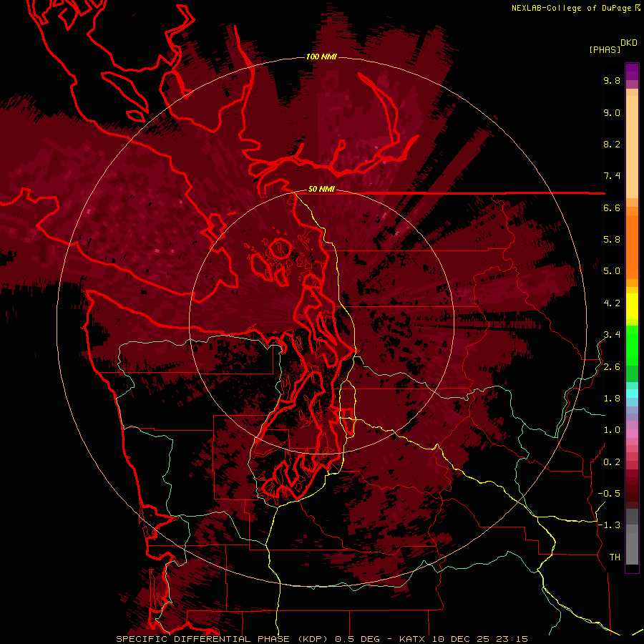Click the 5.0 value on color scale
Viewport: 644px width, 644px height.
coord(612,271)
